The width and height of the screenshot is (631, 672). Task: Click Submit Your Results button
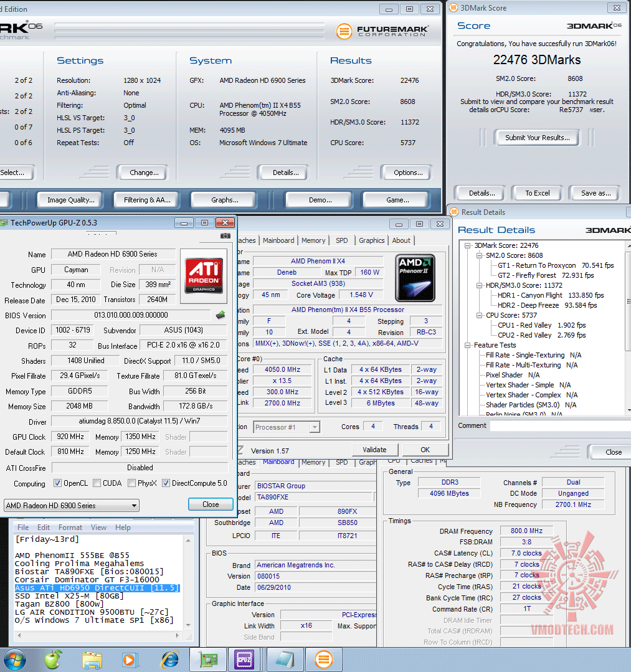point(537,138)
